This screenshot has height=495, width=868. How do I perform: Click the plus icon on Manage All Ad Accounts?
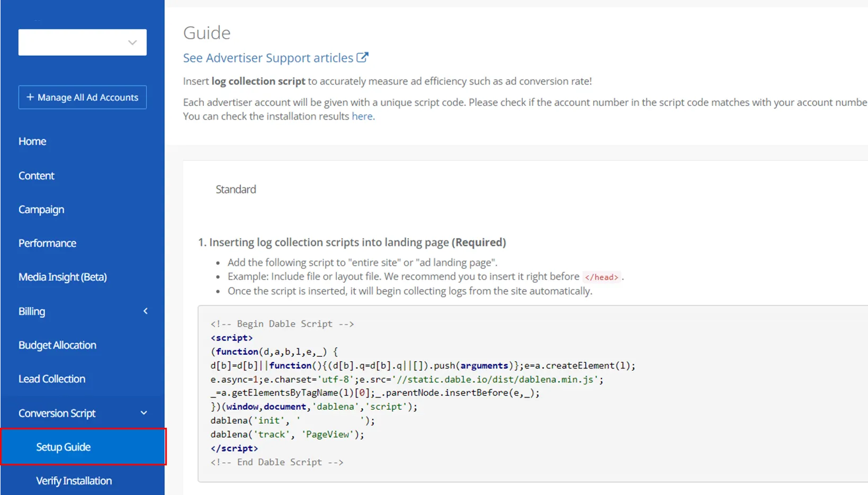click(x=30, y=97)
